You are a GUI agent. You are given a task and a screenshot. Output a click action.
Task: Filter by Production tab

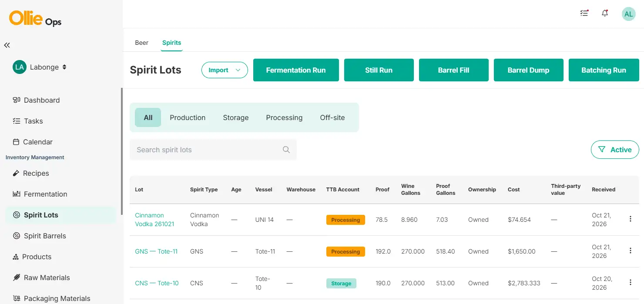pos(188,117)
